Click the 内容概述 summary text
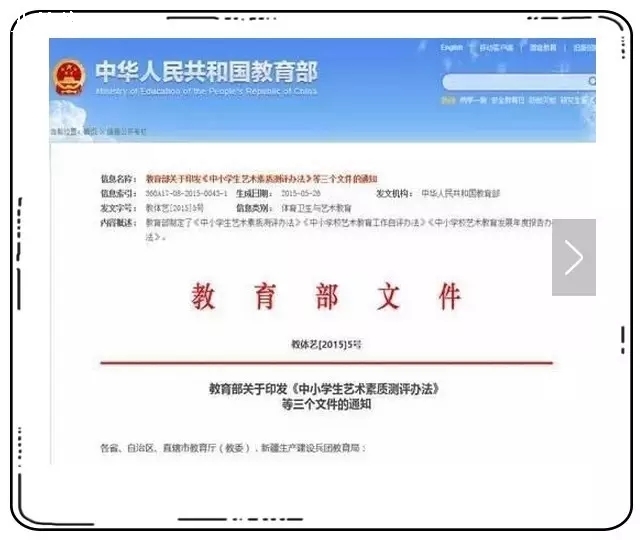This screenshot has height=540, width=640. [x=349, y=229]
